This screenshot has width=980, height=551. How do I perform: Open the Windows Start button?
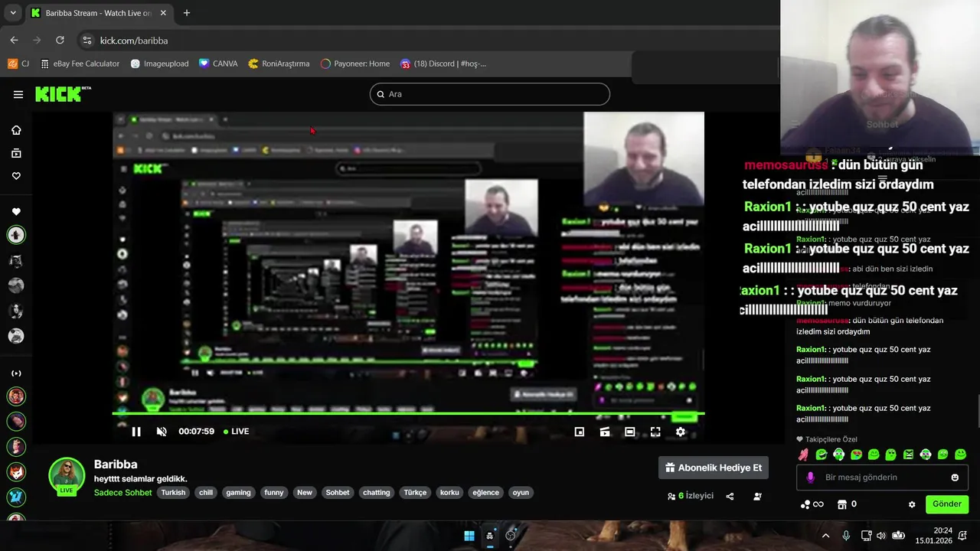[469, 536]
